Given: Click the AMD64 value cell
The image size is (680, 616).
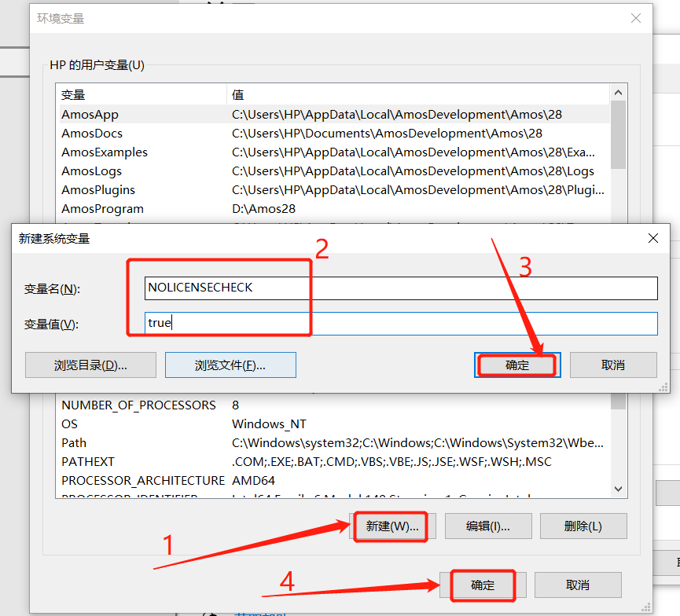Looking at the screenshot, I should (253, 481).
